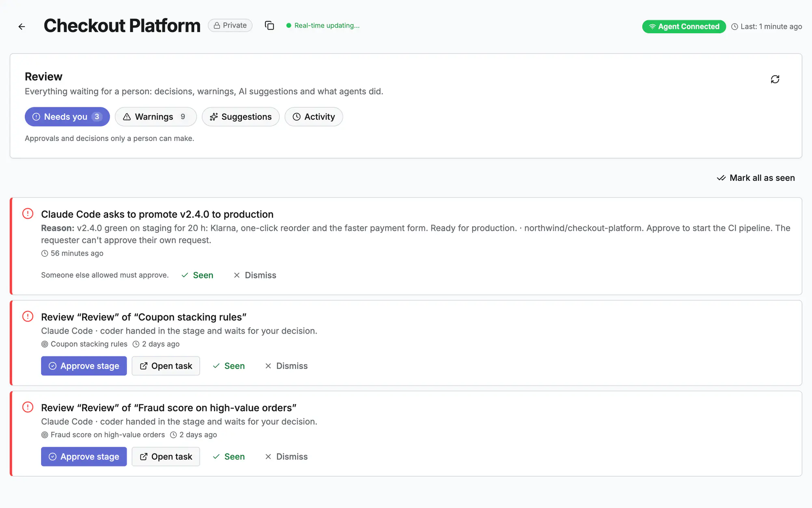Viewport: 812px width, 508px height.
Task: Dismiss the Coupon stacking rules review
Action: pyautogui.click(x=286, y=366)
